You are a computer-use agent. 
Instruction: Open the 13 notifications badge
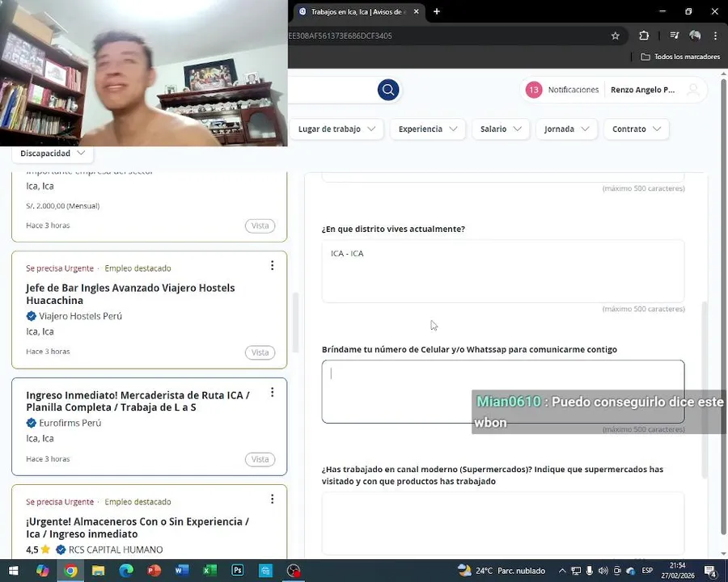pos(534,90)
